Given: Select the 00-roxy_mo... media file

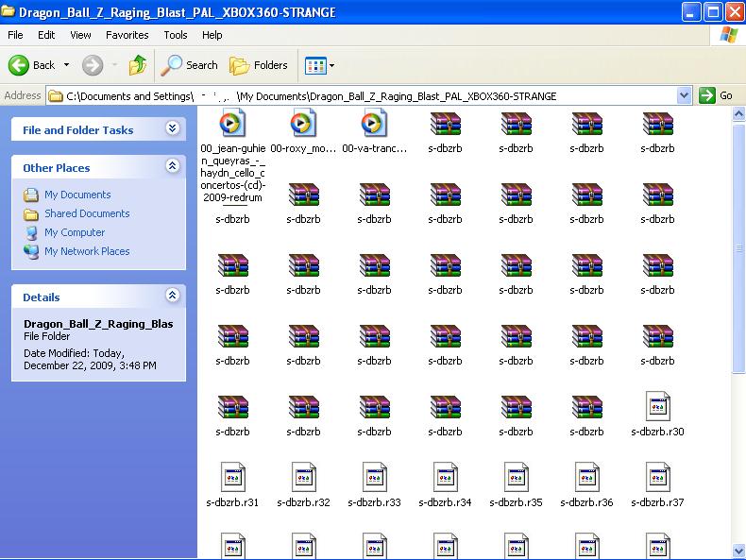Looking at the screenshot, I should (x=303, y=131).
